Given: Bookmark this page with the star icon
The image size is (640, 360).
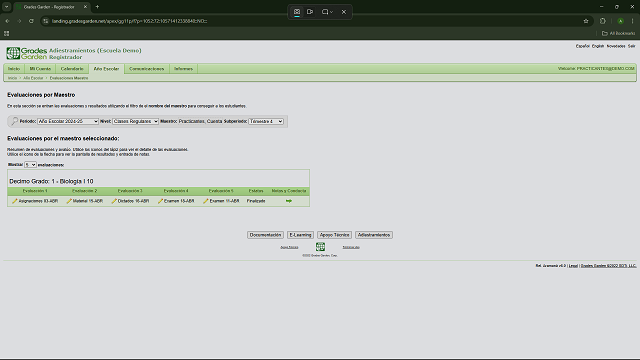Looking at the screenshot, I should click(x=586, y=21).
